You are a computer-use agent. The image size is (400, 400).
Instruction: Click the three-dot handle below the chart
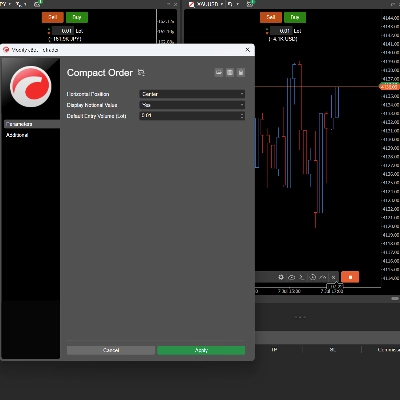300,317
